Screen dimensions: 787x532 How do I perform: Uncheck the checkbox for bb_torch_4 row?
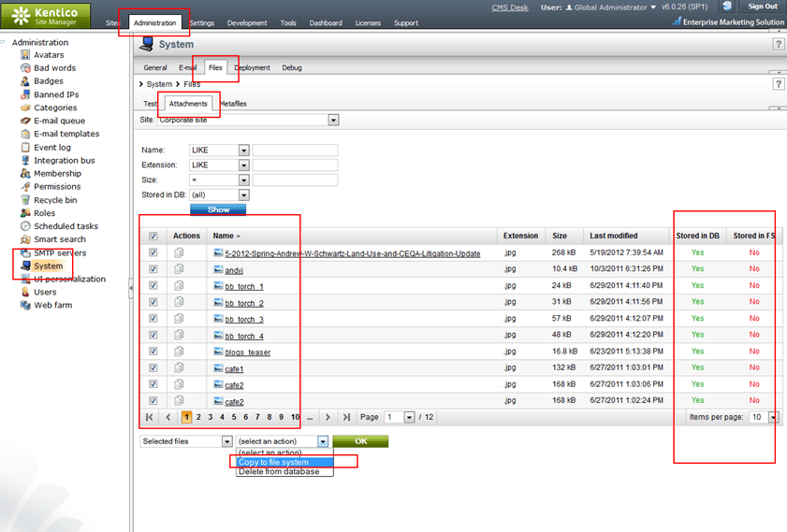pos(153,335)
